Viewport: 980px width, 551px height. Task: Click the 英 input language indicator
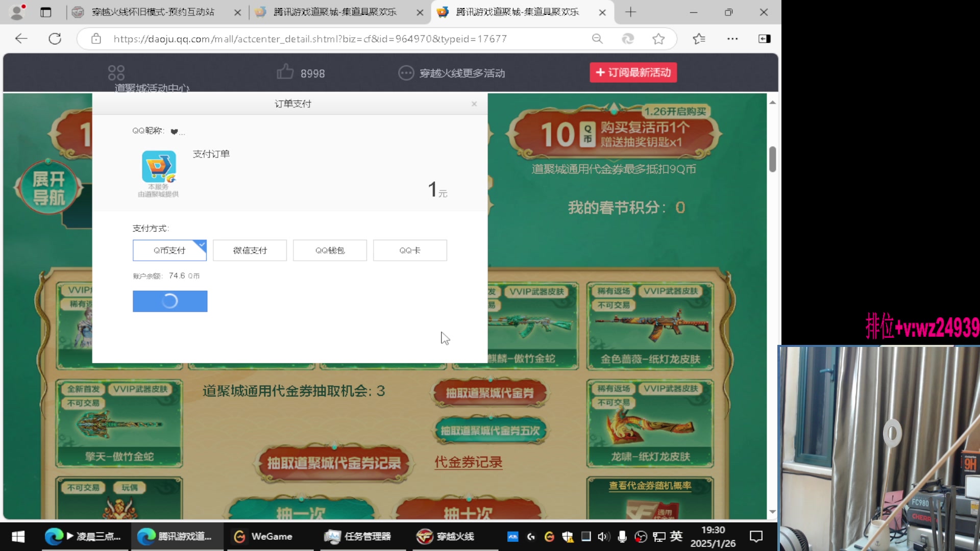(x=676, y=536)
